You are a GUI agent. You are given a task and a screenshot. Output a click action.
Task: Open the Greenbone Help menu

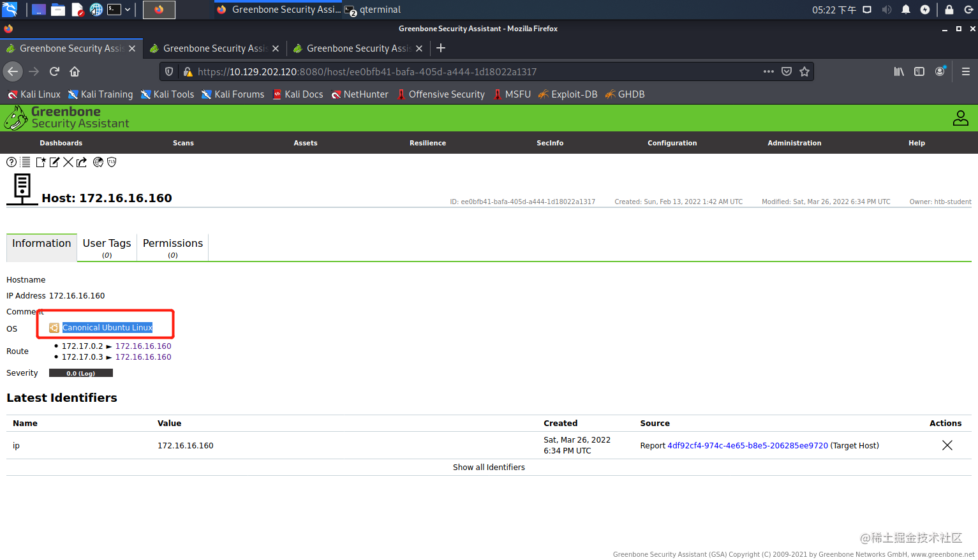(917, 143)
